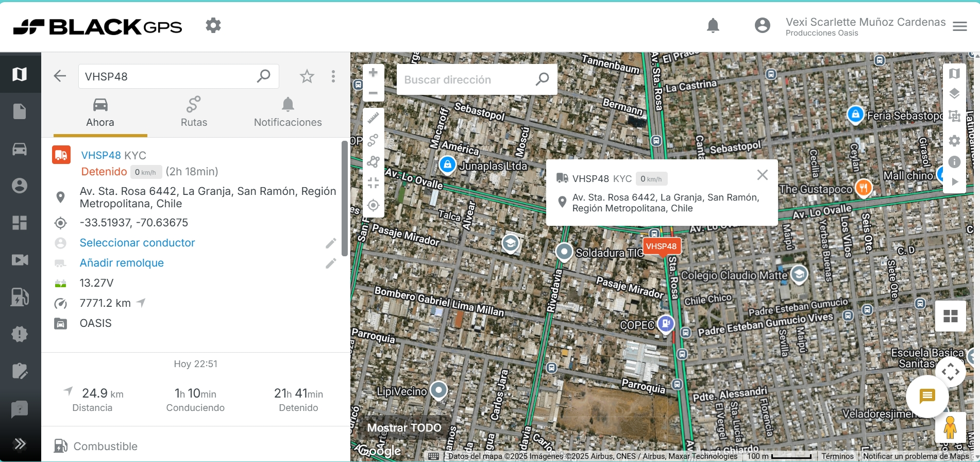980x462 pixels.
Task: Click the address search magnifier icon
Action: [x=542, y=79]
